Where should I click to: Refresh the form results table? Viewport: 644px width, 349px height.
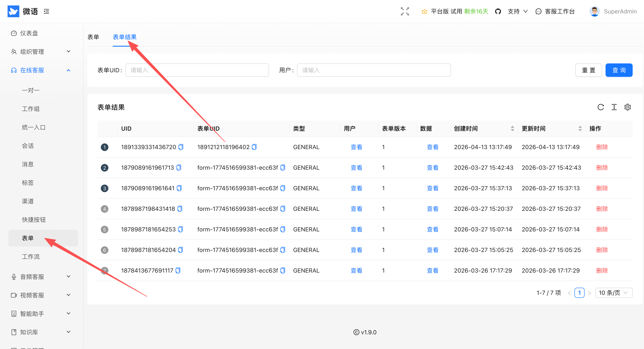[x=601, y=107]
